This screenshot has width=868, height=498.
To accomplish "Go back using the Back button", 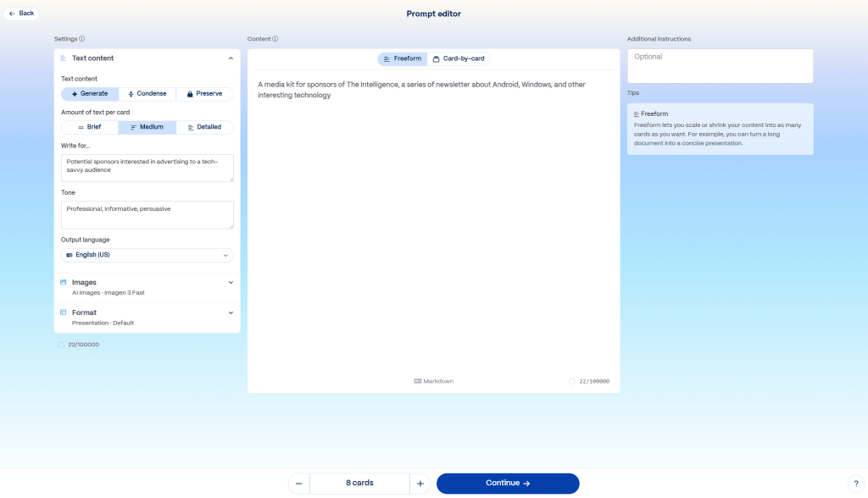I will point(21,14).
